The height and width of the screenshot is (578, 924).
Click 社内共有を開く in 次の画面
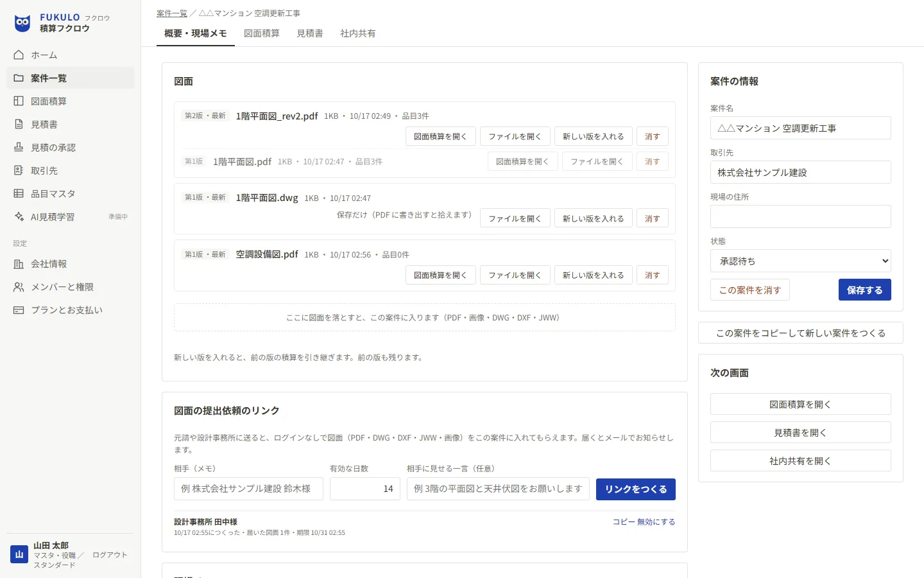tap(800, 460)
